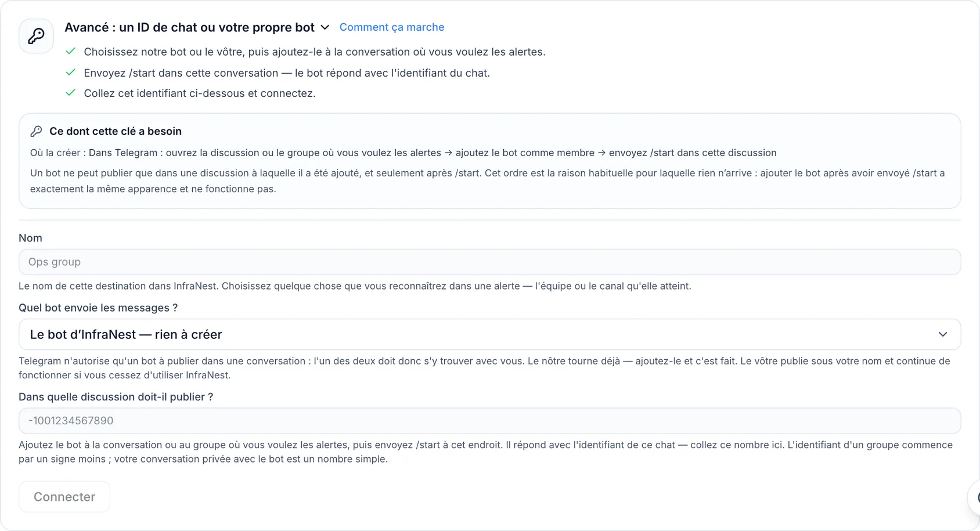Click the "Ce dont cette clé a besoin" title

coord(116,131)
